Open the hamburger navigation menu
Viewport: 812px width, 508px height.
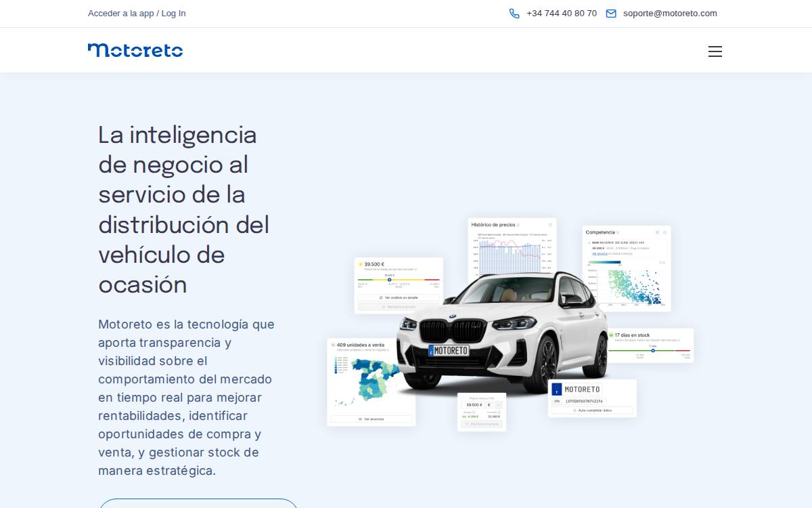pyautogui.click(x=715, y=51)
